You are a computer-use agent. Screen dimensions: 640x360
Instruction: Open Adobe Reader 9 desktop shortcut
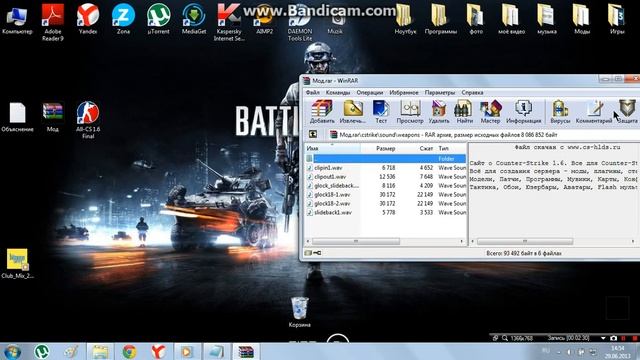tap(53, 22)
